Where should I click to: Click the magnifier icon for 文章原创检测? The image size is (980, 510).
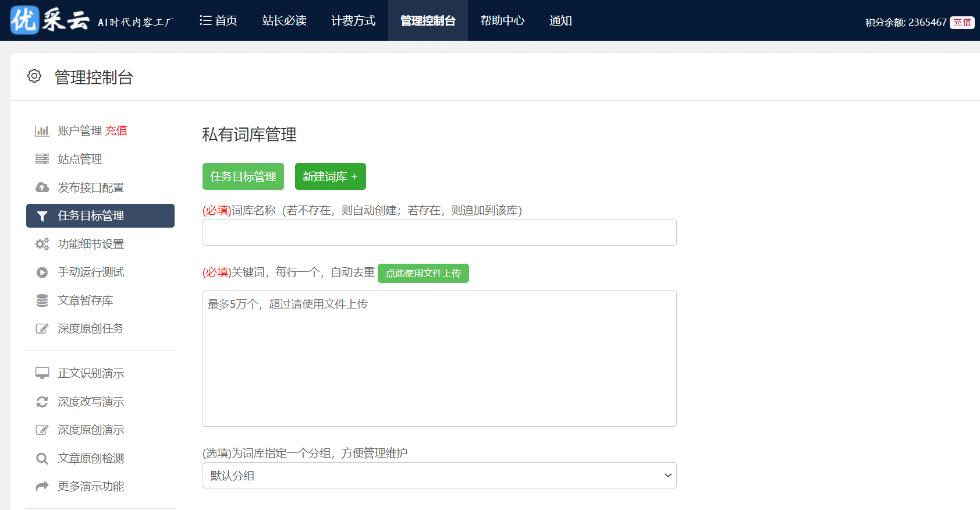tap(42, 459)
